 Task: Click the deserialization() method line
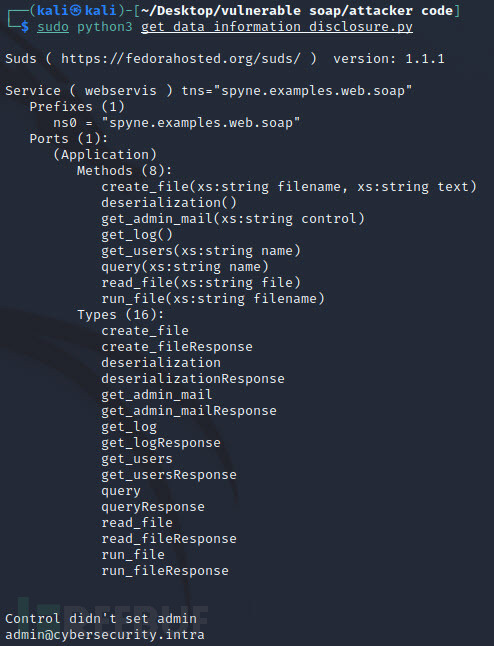pyautogui.click(x=169, y=203)
